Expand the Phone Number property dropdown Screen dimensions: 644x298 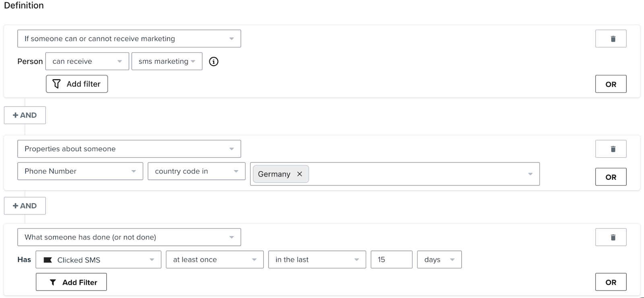[80, 171]
